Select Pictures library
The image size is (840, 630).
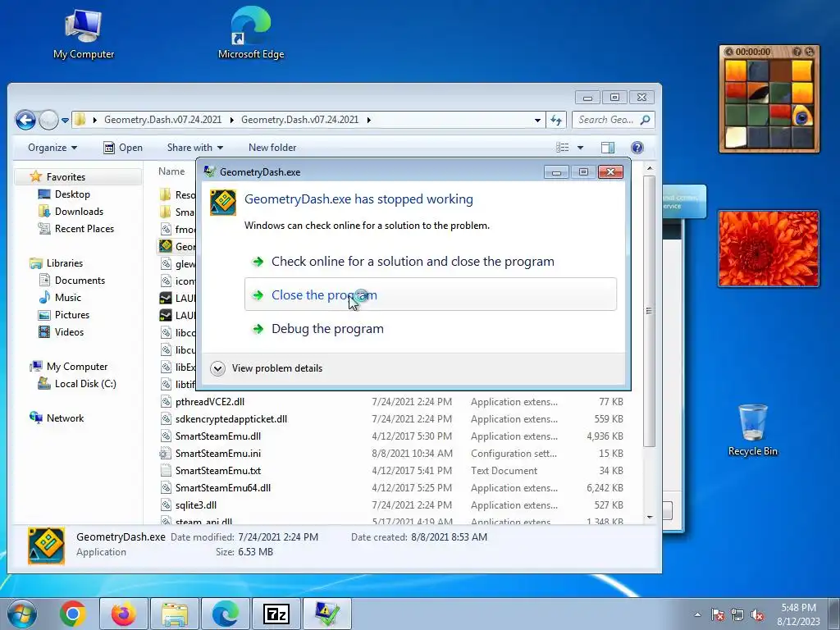click(72, 314)
